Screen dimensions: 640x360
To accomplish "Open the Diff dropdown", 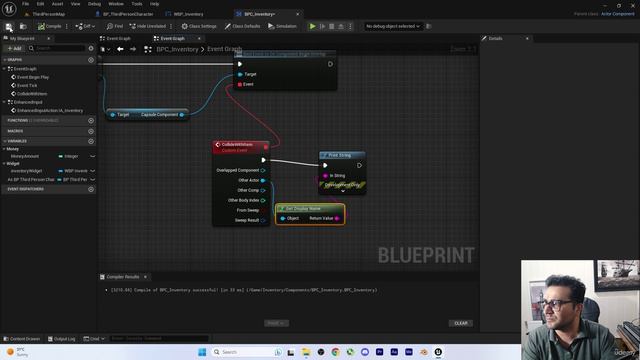I will 85,27.
